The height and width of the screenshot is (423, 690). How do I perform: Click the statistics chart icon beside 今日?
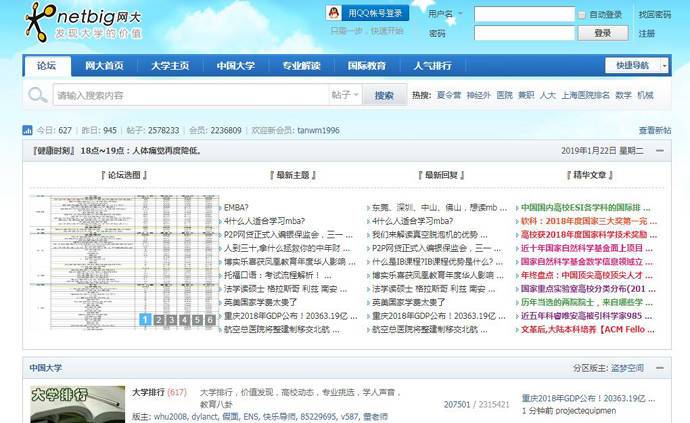tap(27, 130)
